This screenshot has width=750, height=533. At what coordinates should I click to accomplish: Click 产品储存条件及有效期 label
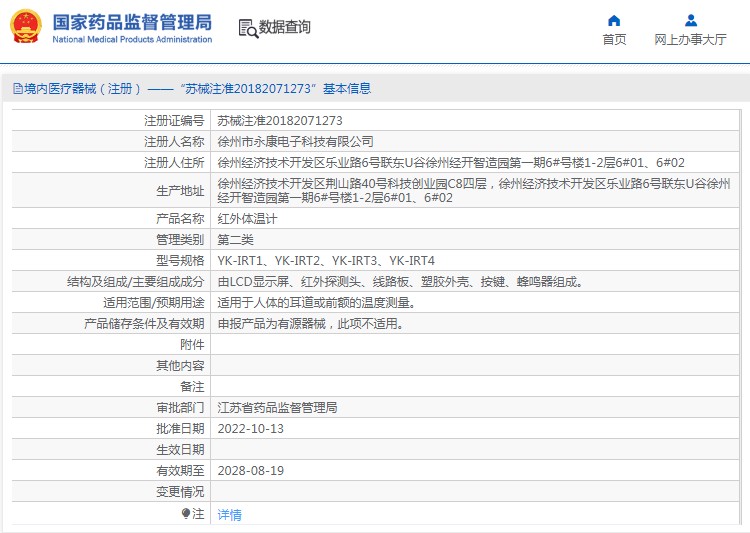144,324
